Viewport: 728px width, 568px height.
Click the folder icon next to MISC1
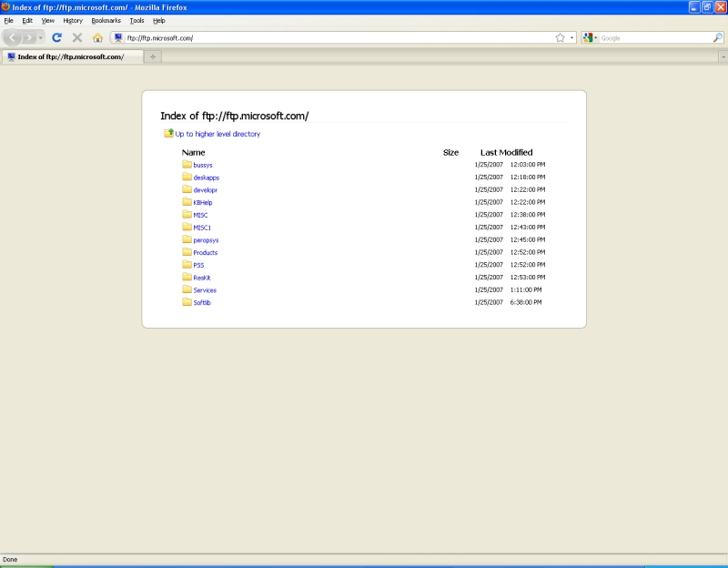[x=187, y=227]
